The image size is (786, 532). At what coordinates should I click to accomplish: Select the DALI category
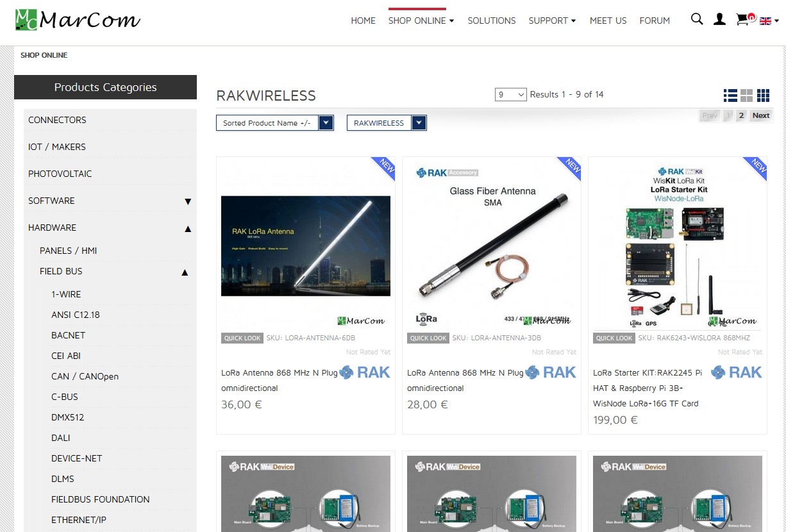coord(61,438)
